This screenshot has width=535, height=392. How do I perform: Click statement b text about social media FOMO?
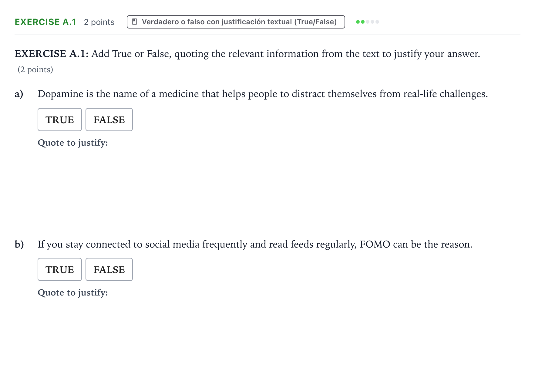click(255, 244)
